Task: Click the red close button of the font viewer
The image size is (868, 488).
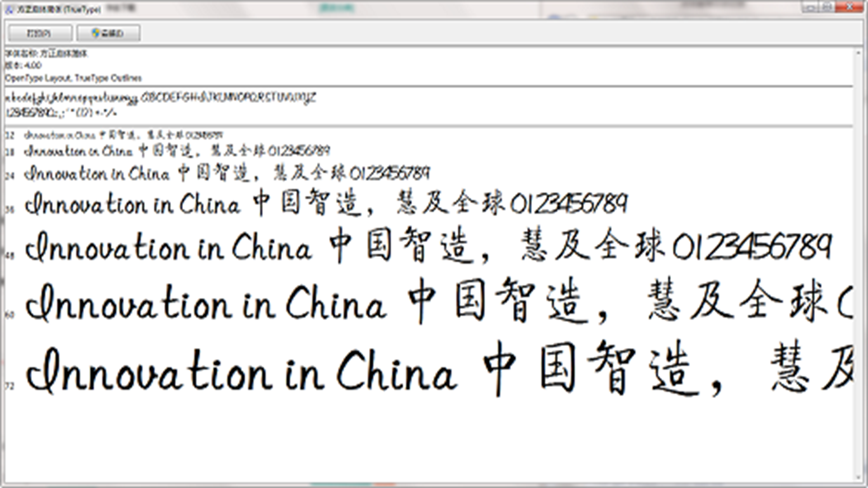Action: (849, 7)
